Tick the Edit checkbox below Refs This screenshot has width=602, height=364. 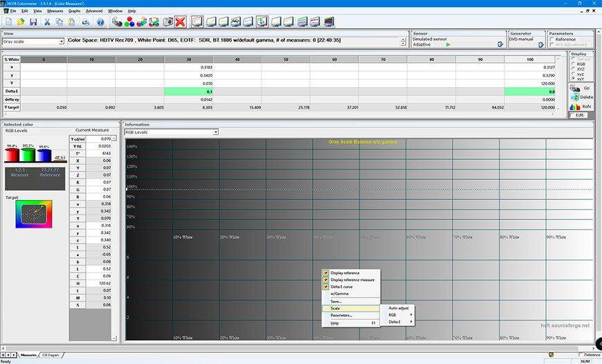573,115
